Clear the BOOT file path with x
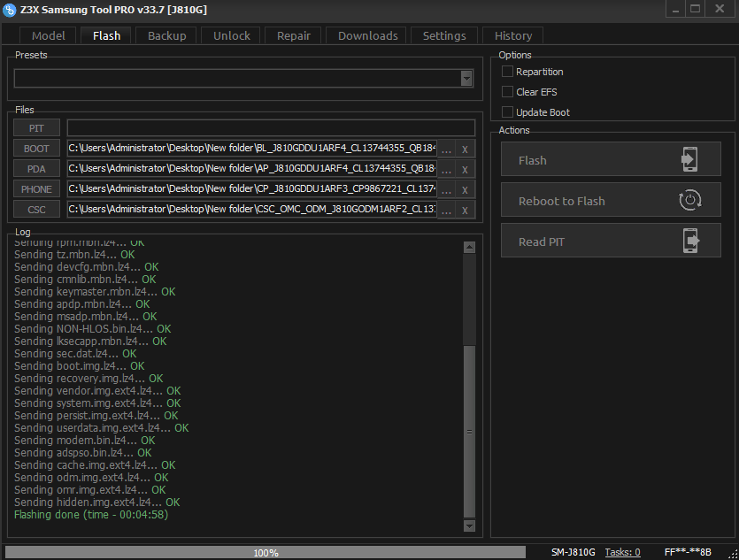This screenshot has width=739, height=560. (466, 149)
